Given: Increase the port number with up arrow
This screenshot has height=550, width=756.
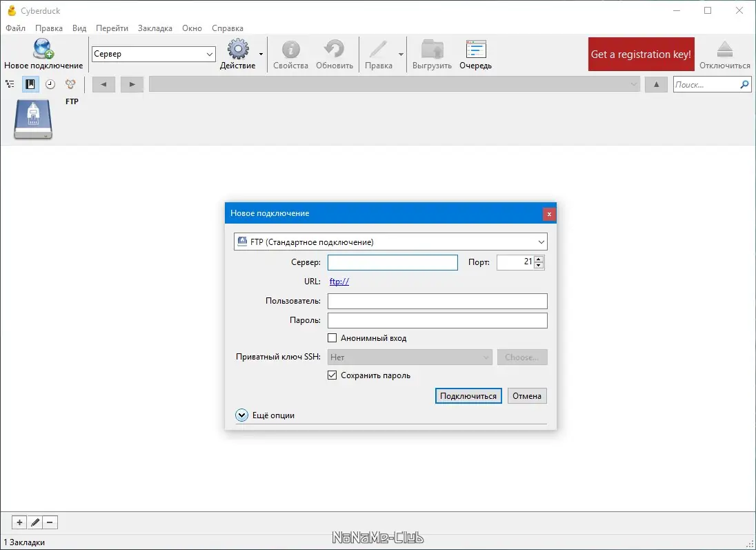Looking at the screenshot, I should [539, 259].
